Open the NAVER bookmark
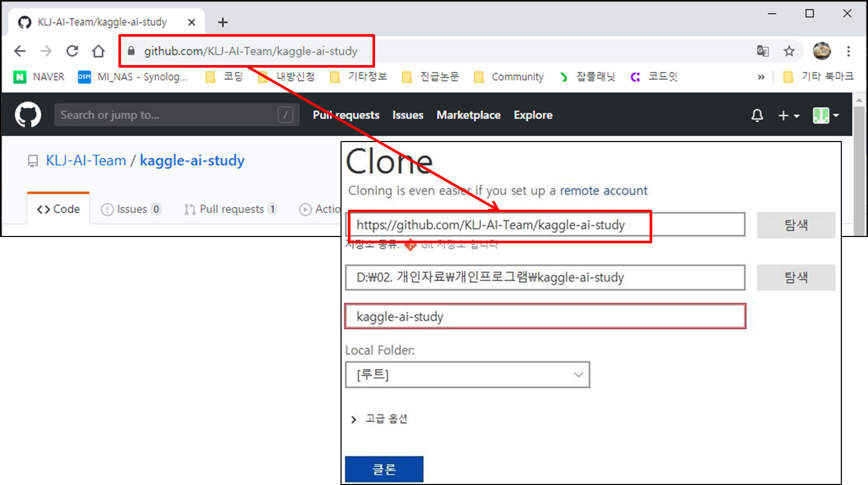The image size is (868, 485). pyautogui.click(x=39, y=77)
